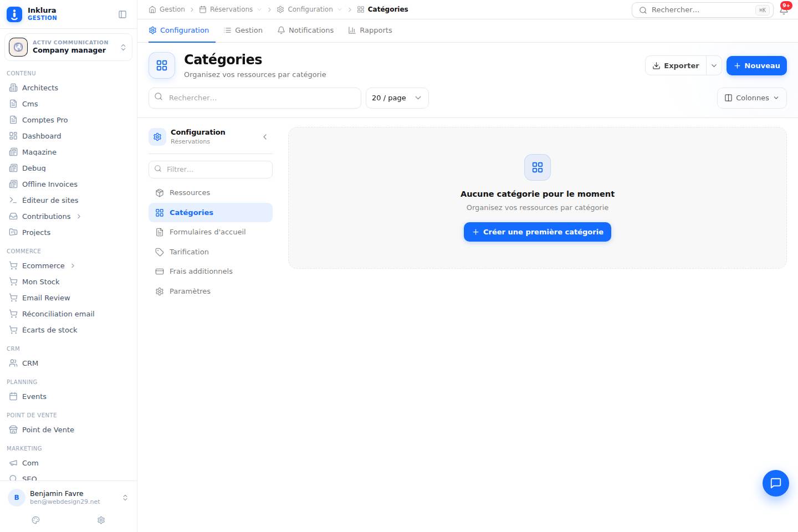Open the Company manager switcher

tap(69, 47)
